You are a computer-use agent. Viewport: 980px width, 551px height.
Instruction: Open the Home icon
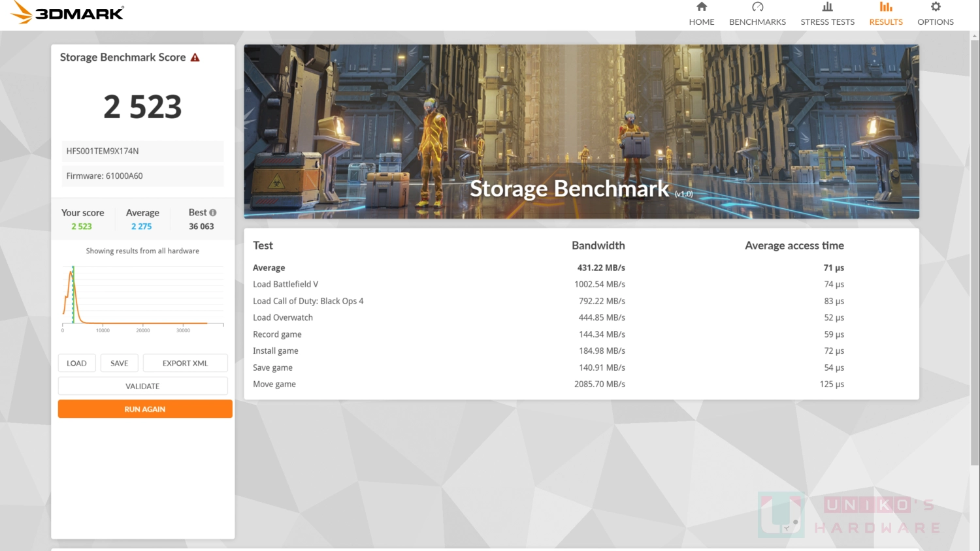pos(702,7)
